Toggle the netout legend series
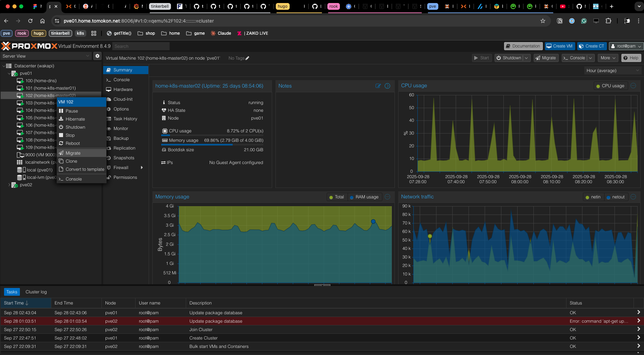 click(x=615, y=197)
